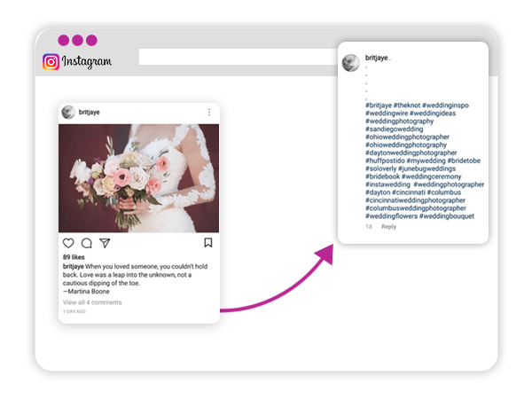Click the Instagram wordmark text
This screenshot has width=532, height=399.
tap(87, 62)
